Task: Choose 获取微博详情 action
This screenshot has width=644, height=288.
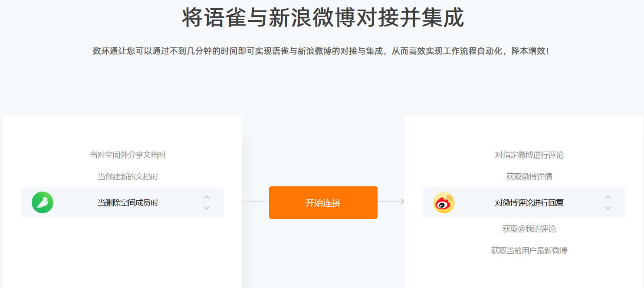Action: point(529,177)
